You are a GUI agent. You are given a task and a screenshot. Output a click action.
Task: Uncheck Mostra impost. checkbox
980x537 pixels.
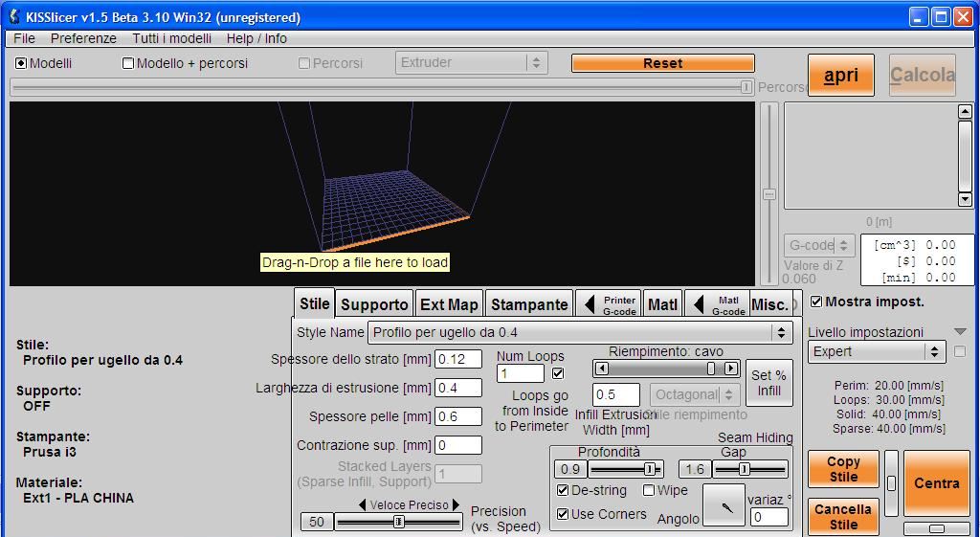pos(816,302)
